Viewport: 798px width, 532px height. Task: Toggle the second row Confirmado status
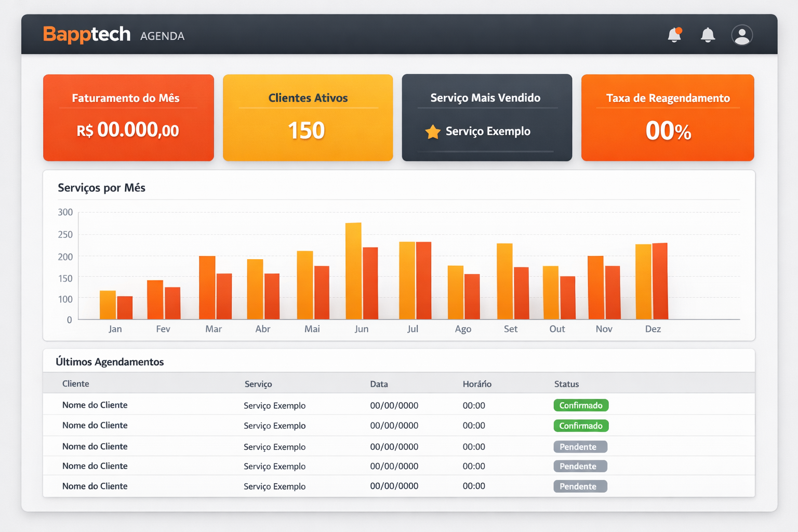[581, 425]
